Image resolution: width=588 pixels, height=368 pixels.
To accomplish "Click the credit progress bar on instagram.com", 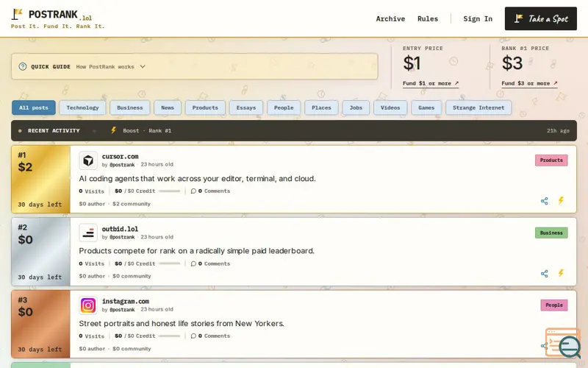I will pos(170,336).
